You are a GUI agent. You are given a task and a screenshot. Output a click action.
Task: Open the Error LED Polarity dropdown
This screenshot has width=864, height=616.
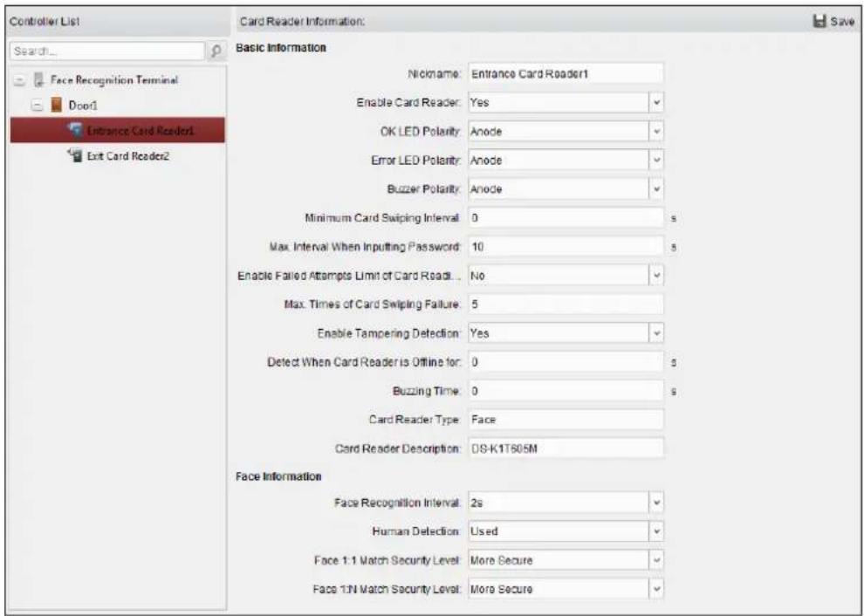(x=655, y=161)
